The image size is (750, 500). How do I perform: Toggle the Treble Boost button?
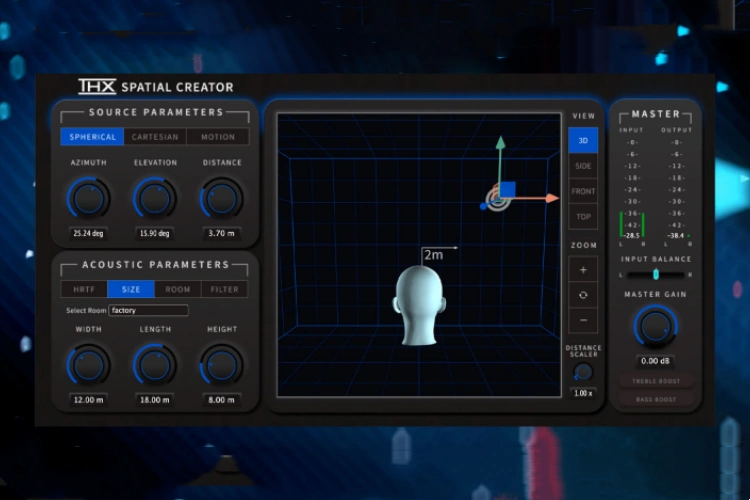click(x=656, y=381)
